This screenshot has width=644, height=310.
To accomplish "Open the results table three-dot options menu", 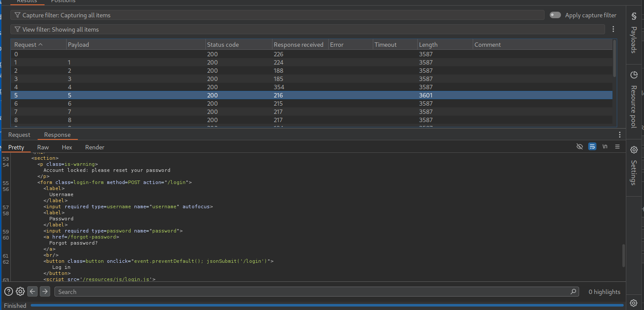I will pos(613,29).
